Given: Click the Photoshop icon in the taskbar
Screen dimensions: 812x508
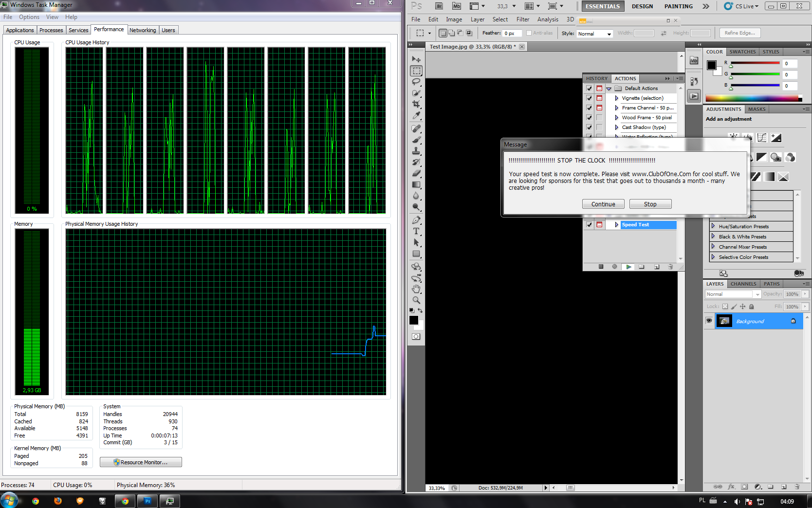Looking at the screenshot, I should click(x=148, y=501).
